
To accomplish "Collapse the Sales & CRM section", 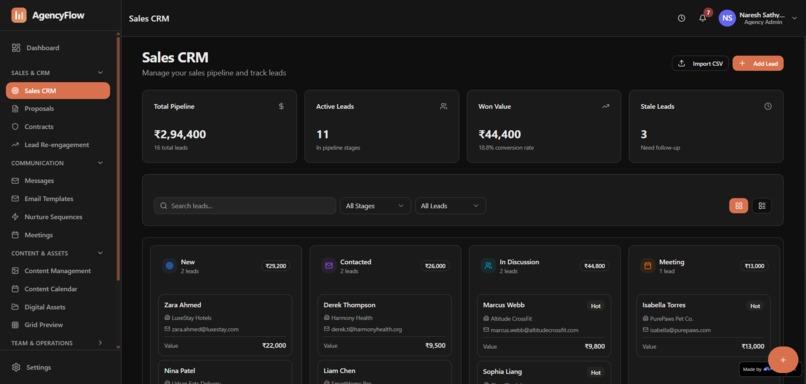I will (x=100, y=73).
